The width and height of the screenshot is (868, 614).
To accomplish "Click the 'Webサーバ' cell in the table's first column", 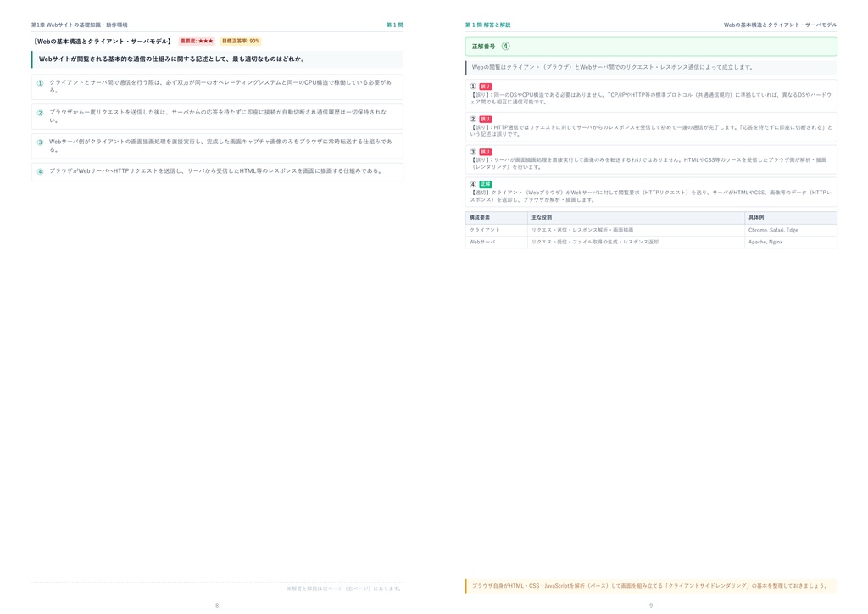I will [497, 242].
